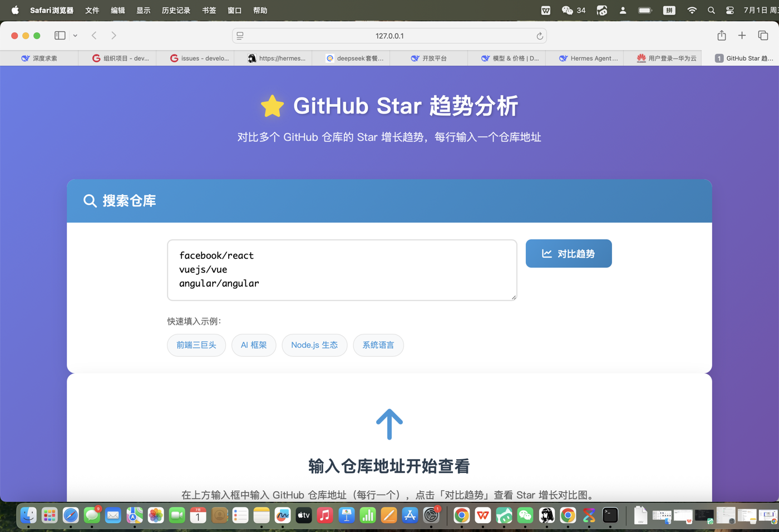Click the 快速填入示例 label

194,321
